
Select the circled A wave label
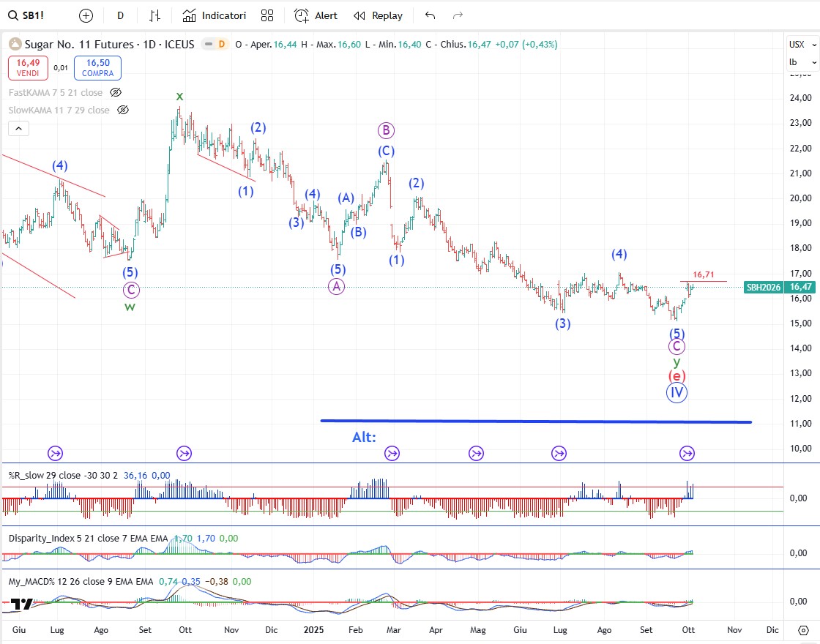tap(336, 286)
